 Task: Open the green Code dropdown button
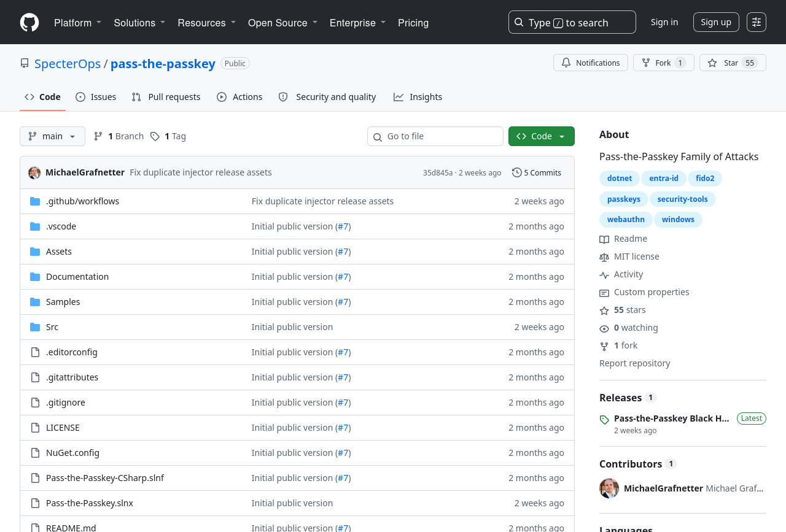[x=542, y=136]
